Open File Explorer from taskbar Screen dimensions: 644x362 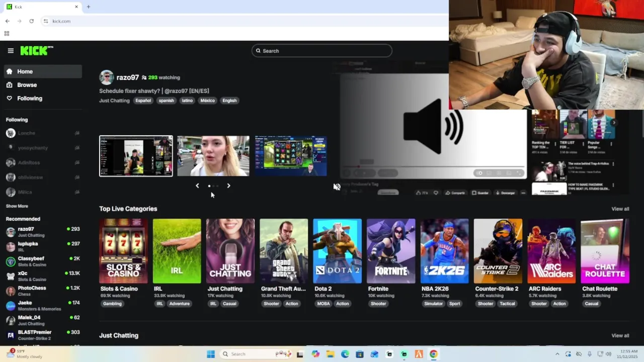click(330, 354)
